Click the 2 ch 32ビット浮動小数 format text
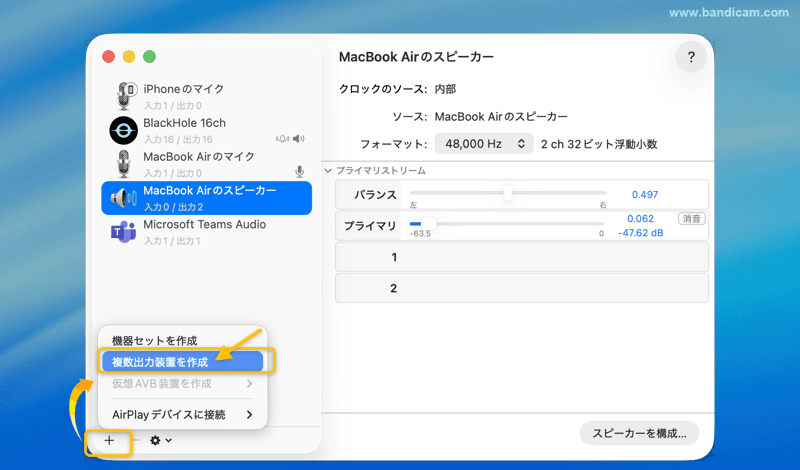The width and height of the screenshot is (800, 470). [x=599, y=144]
